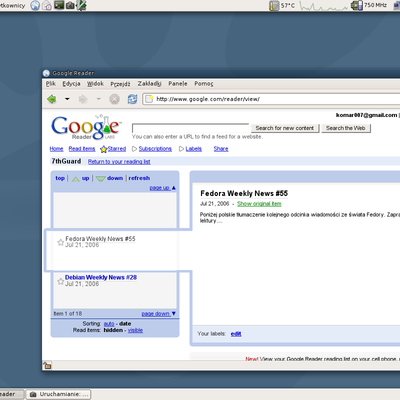Open the Subscriptions link
The width and height of the screenshot is (400, 400).
click(x=155, y=149)
